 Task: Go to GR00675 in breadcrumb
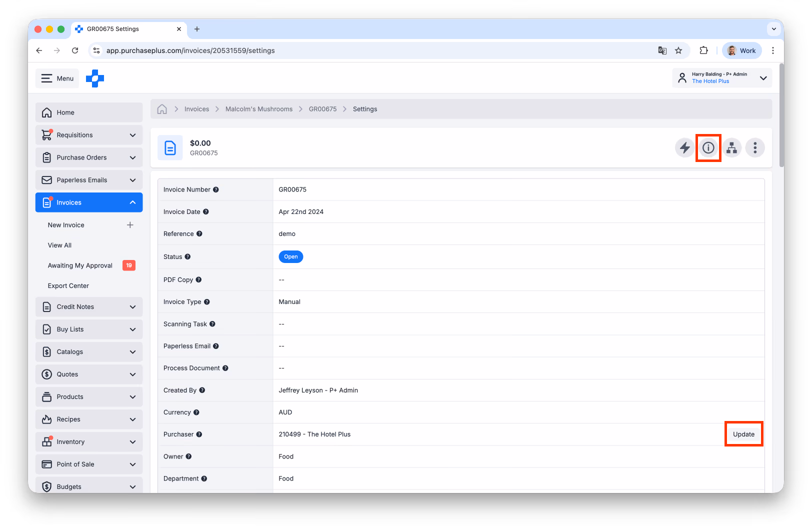pyautogui.click(x=322, y=109)
